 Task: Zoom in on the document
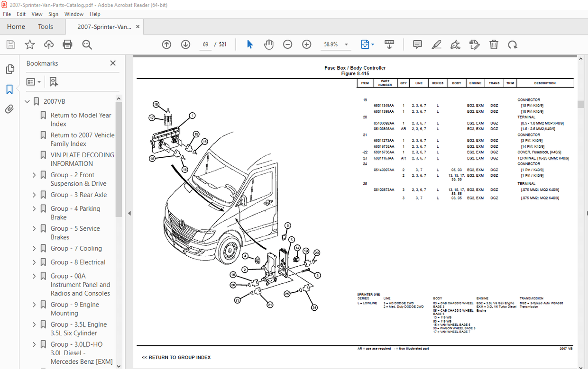point(306,44)
